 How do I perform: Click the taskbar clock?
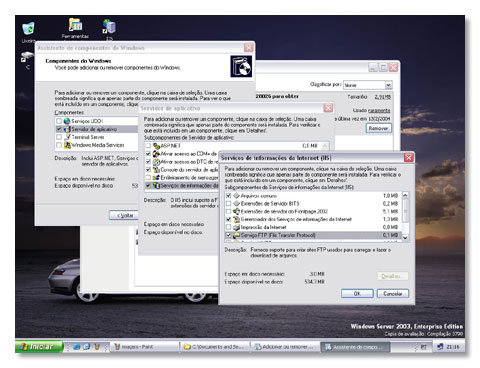452,347
